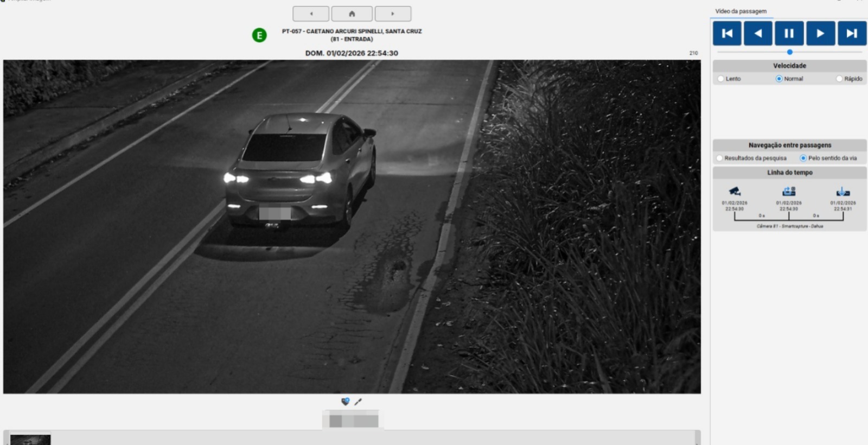This screenshot has width=868, height=445.
Task: Pause the passage video
Action: tap(789, 34)
